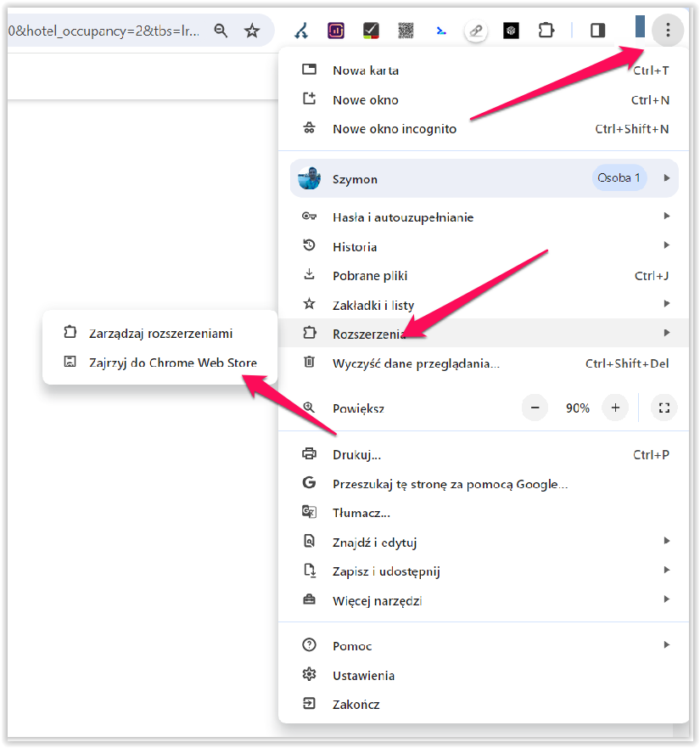This screenshot has width=700, height=748.
Task: Open Zakładki i listy submenu
Action: pos(484,305)
